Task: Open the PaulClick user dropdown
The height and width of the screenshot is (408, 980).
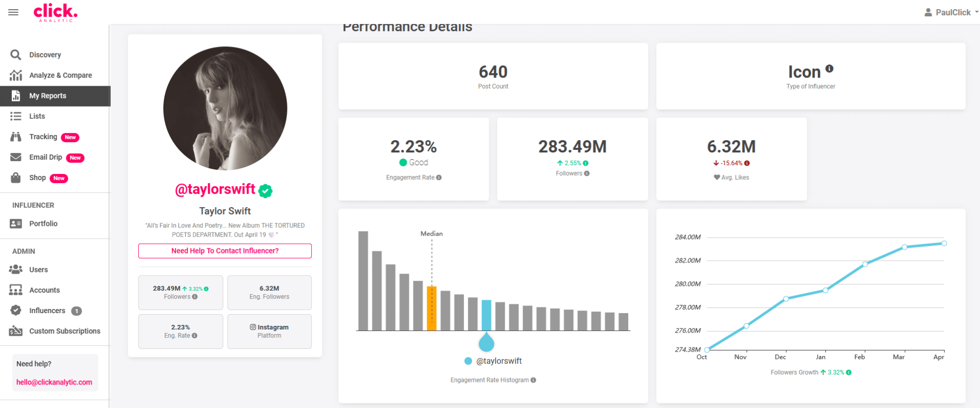Action: [x=951, y=12]
